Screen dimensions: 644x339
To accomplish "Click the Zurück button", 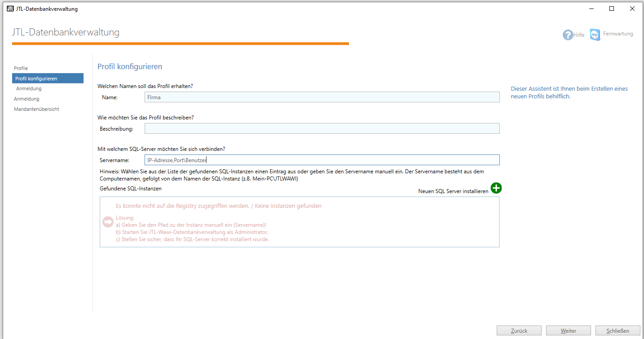I will pyautogui.click(x=519, y=330).
